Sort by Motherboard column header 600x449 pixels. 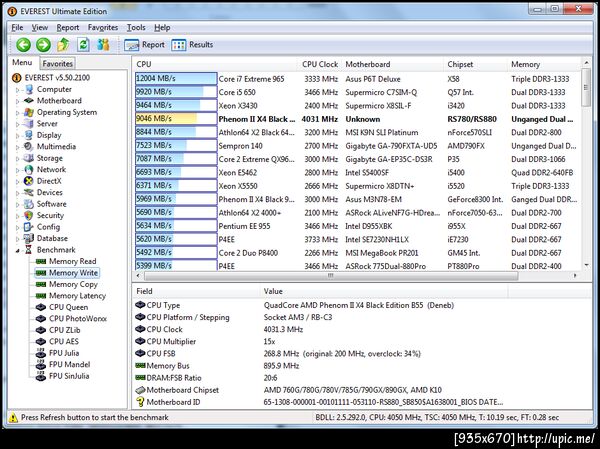pyautogui.click(x=393, y=64)
